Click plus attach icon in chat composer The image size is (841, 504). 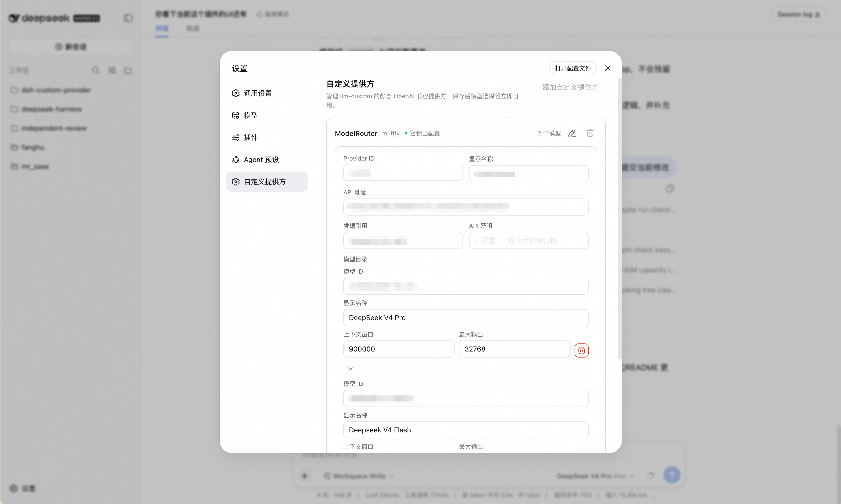tap(304, 476)
